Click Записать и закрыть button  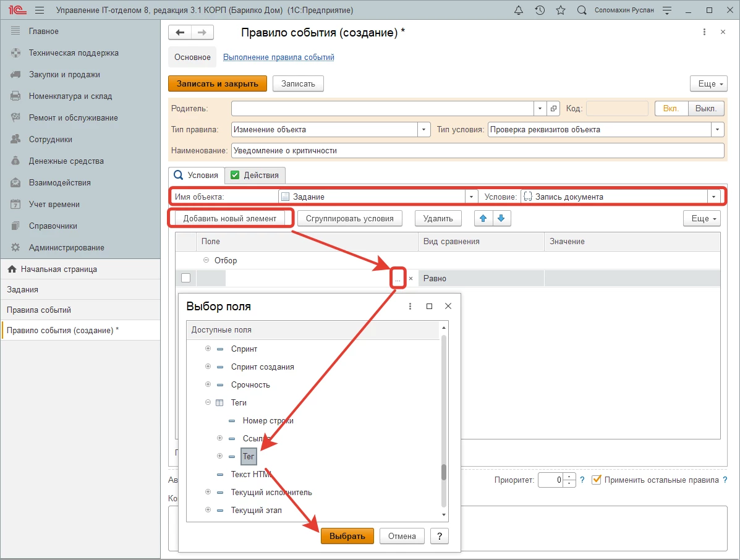[x=218, y=83]
